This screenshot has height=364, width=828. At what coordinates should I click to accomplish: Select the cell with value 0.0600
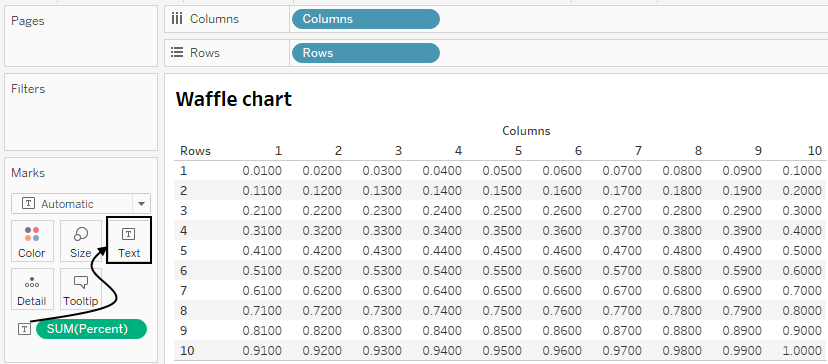coord(562,171)
